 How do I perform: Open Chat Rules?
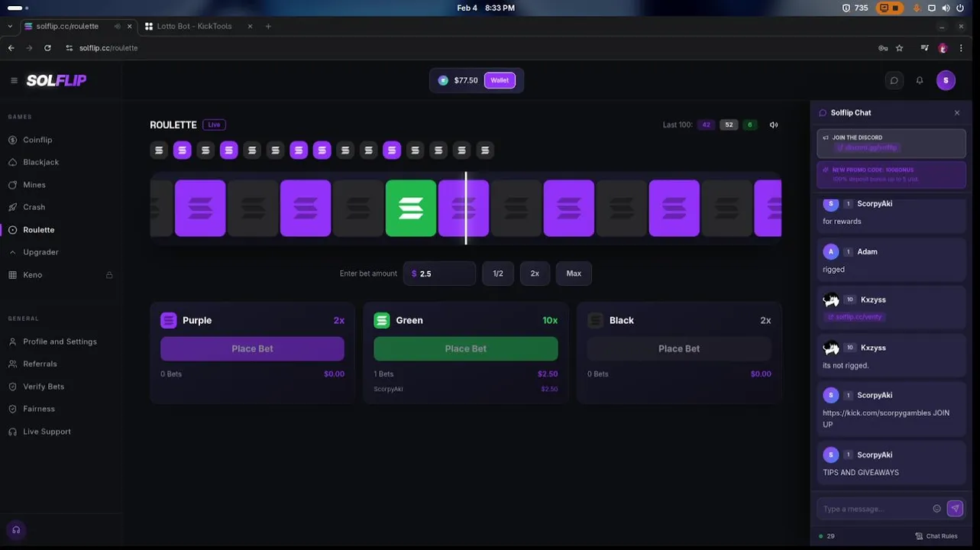(936, 536)
